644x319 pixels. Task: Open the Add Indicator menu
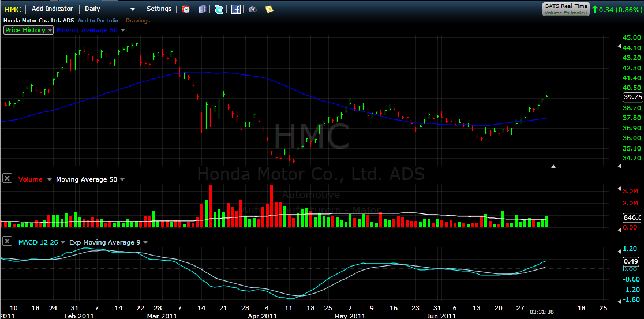(x=52, y=9)
